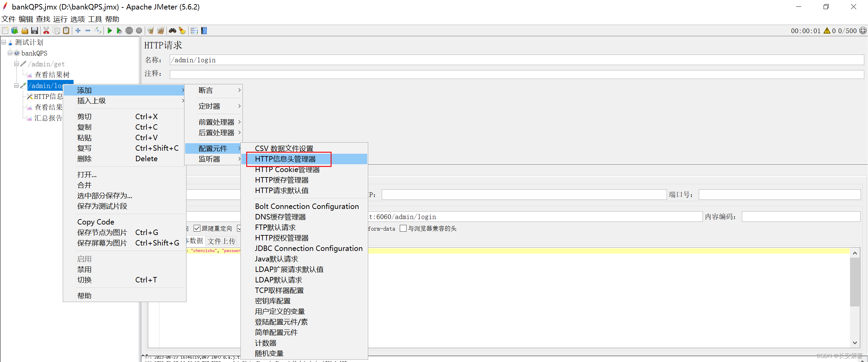868x362 pixels.
Task: Choose 保存为测试片段 in context menu
Action: click(x=124, y=206)
